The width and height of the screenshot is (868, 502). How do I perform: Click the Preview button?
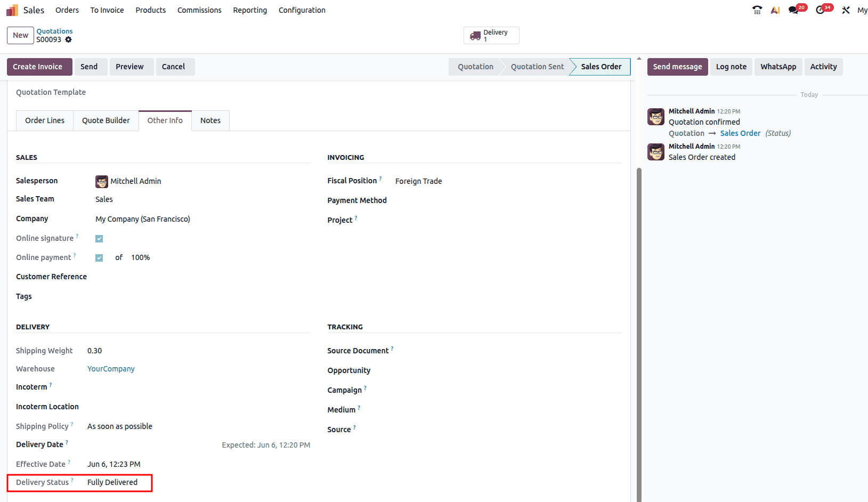132,67
